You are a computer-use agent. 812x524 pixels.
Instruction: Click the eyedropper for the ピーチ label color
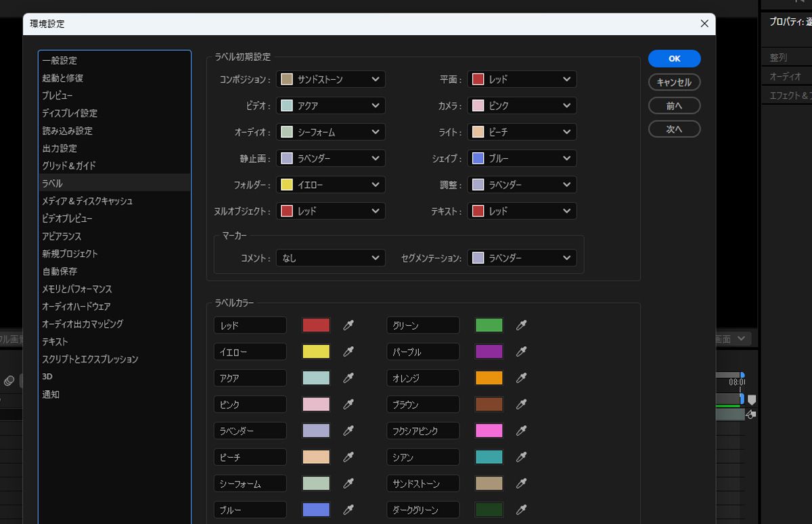348,457
